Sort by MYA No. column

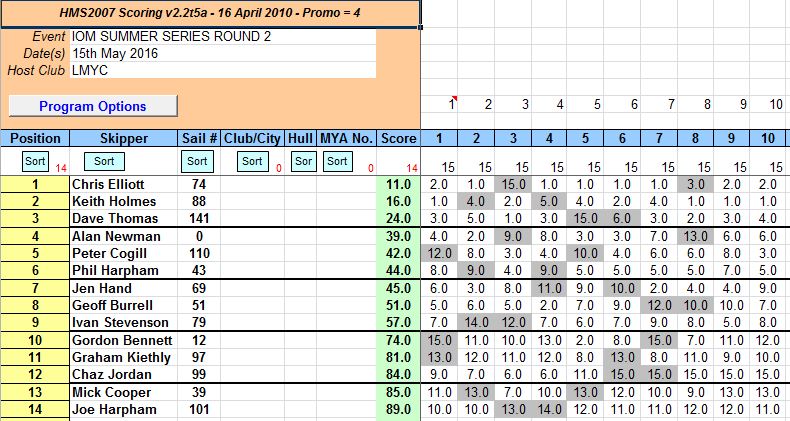pos(337,160)
